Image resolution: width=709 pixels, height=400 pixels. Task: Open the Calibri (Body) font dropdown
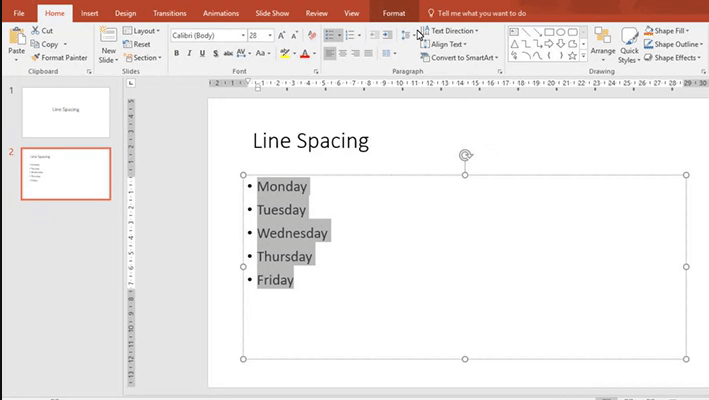(x=242, y=35)
